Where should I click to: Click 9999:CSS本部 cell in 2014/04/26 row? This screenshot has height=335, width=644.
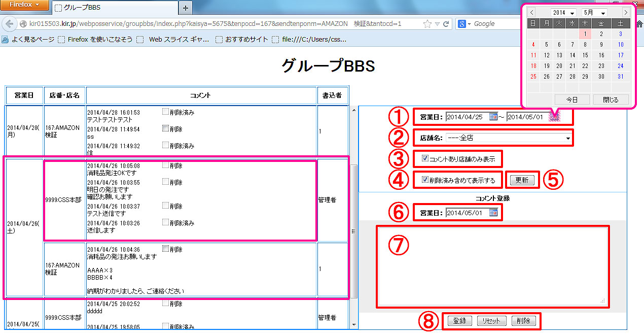click(64, 200)
